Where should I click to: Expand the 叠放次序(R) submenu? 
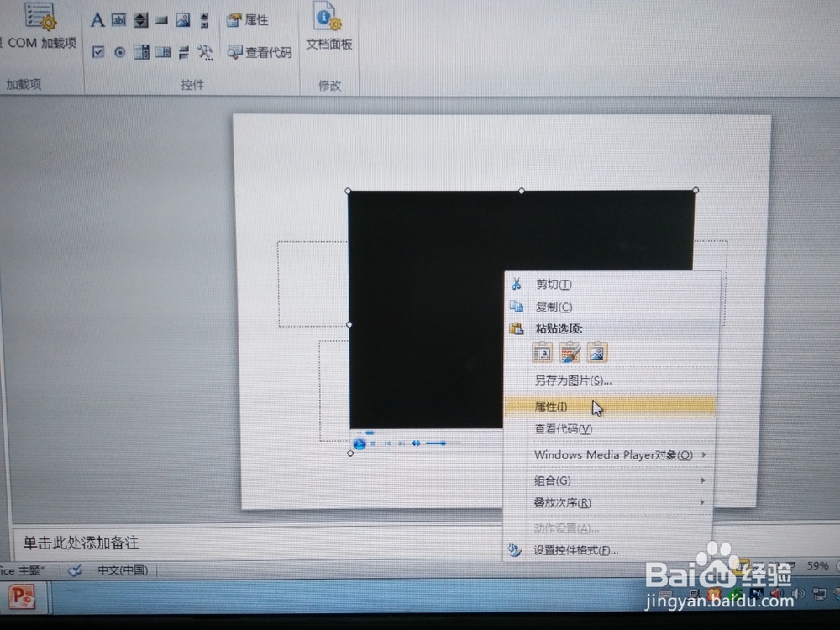[610, 503]
